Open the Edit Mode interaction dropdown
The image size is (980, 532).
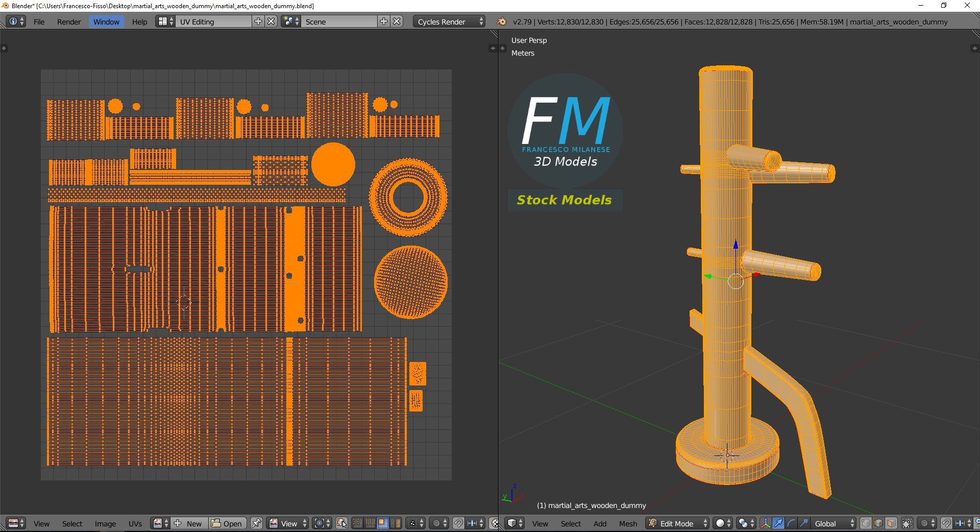click(677, 523)
